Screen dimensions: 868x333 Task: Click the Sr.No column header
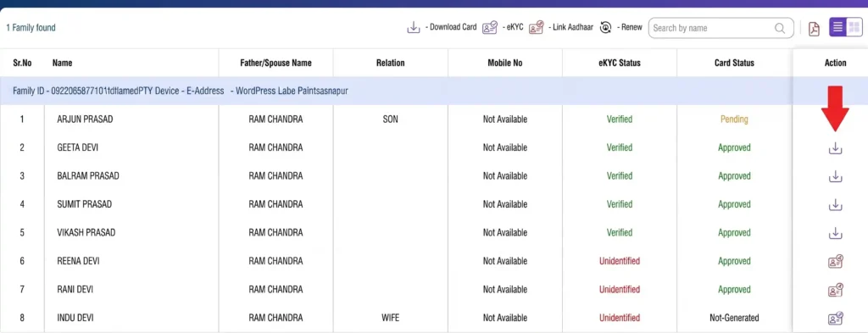pyautogui.click(x=22, y=63)
